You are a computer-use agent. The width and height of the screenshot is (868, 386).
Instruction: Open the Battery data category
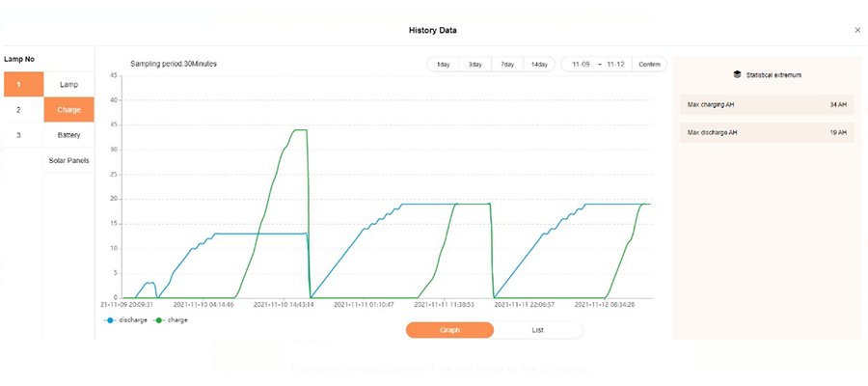coord(69,135)
